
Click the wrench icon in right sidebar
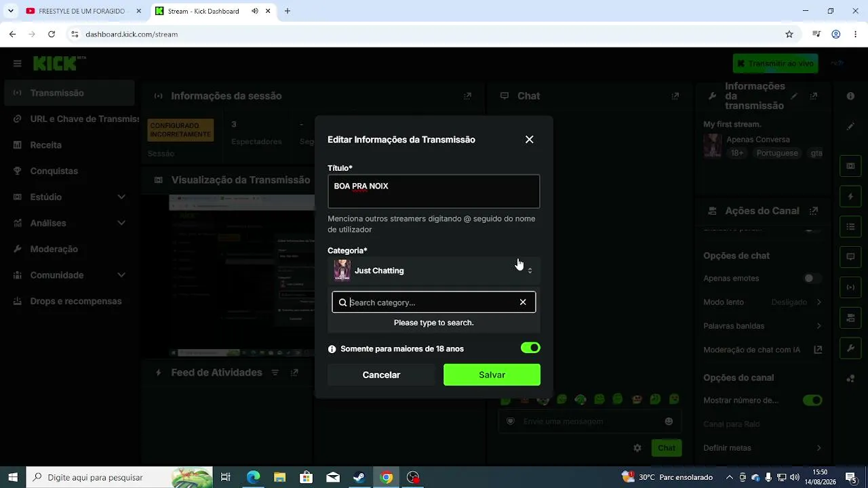coord(850,348)
